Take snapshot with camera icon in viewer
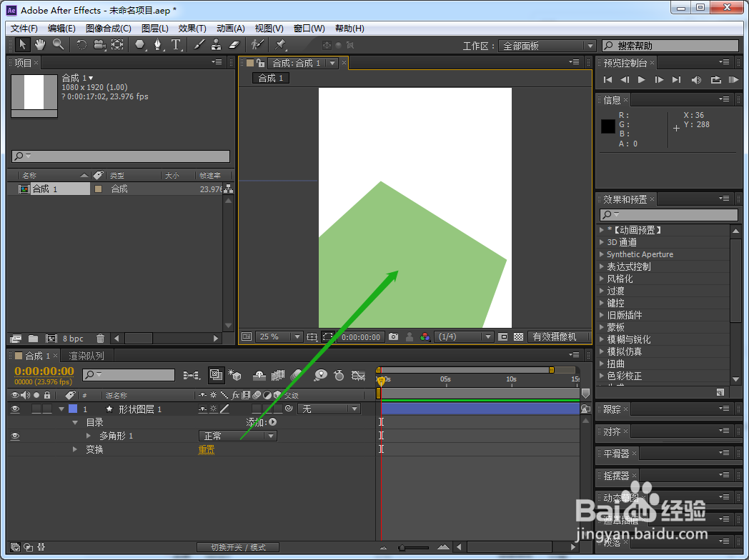Screen dimensions: 749x560 click(393, 337)
